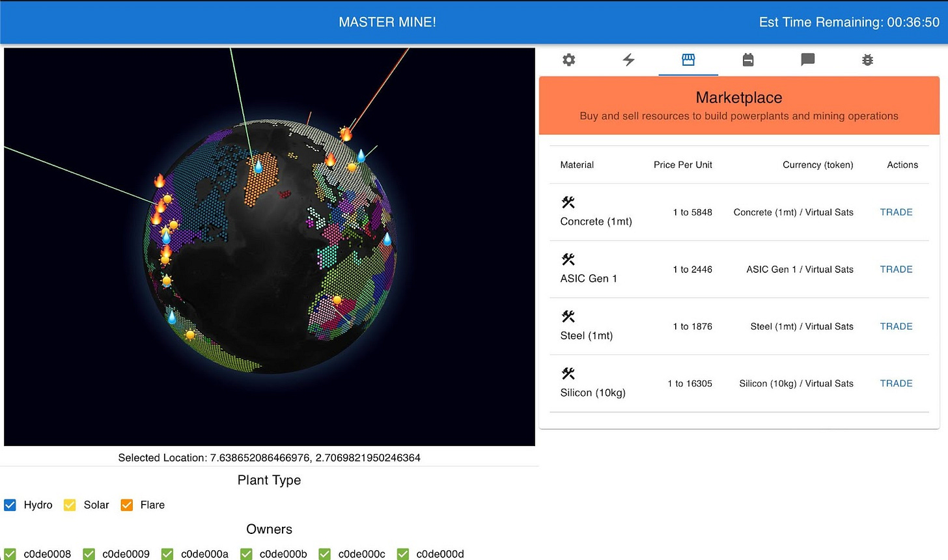The height and width of the screenshot is (560, 948).
Task: Open the bug report tab
Action: (867, 60)
